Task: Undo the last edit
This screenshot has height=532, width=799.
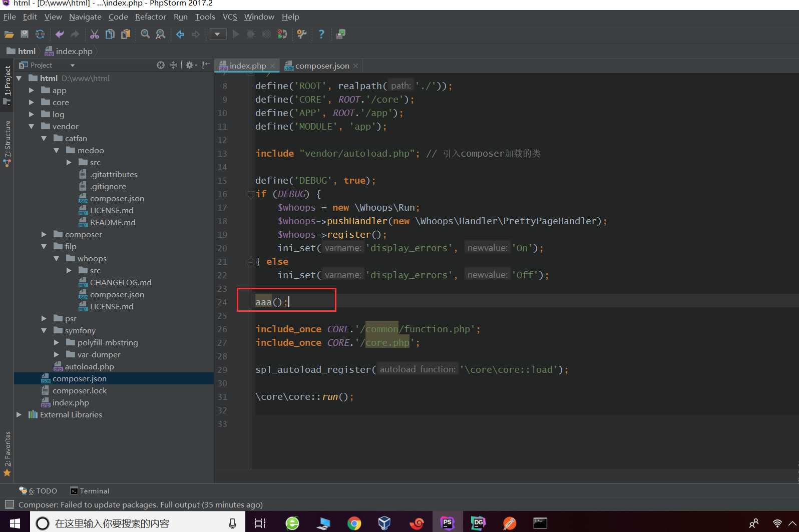Action: click(x=60, y=34)
